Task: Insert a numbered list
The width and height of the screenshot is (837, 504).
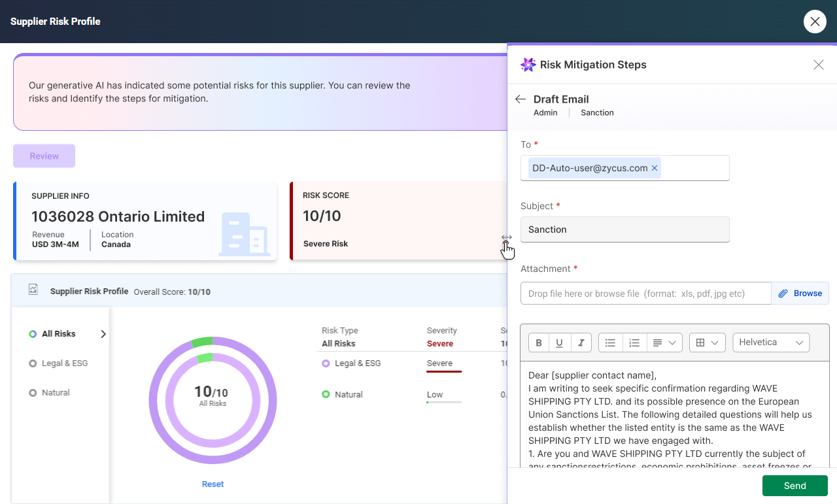Action: [634, 343]
